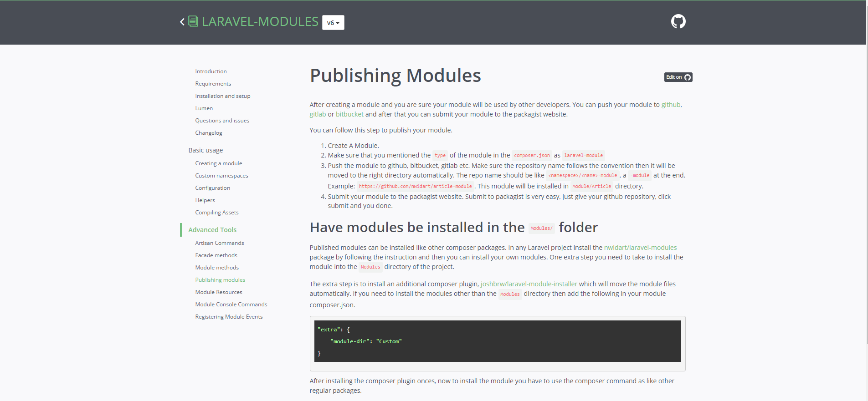The image size is (868, 401).
Task: Open Questions and issues page
Action: coord(222,121)
